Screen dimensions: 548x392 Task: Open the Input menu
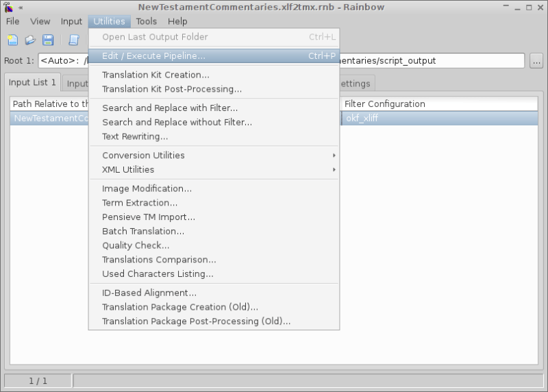coord(71,21)
